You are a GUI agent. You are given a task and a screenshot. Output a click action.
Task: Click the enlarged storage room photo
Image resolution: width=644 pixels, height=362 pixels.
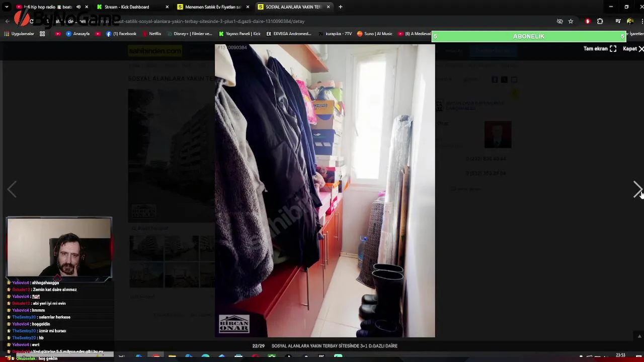pos(325,191)
